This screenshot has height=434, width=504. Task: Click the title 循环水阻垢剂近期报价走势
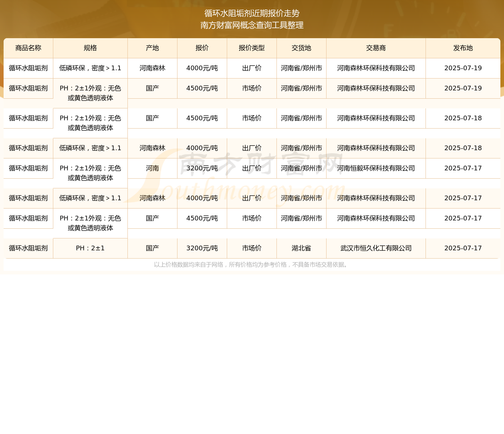(x=252, y=13)
